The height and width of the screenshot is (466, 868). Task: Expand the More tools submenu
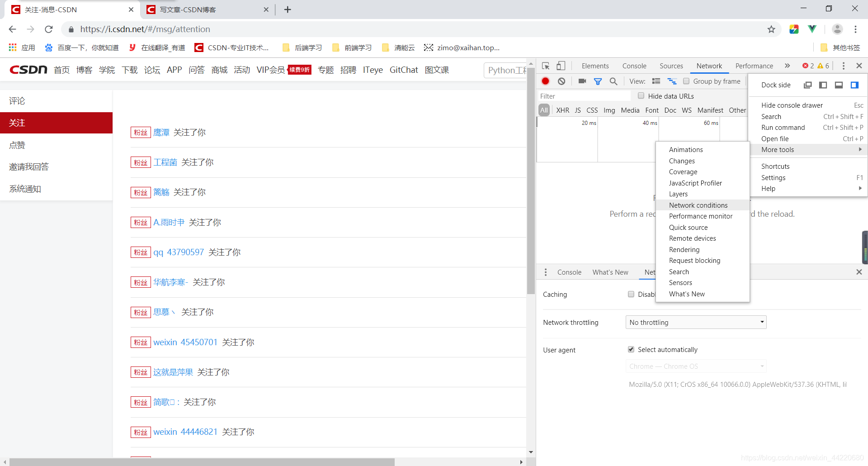coord(808,150)
